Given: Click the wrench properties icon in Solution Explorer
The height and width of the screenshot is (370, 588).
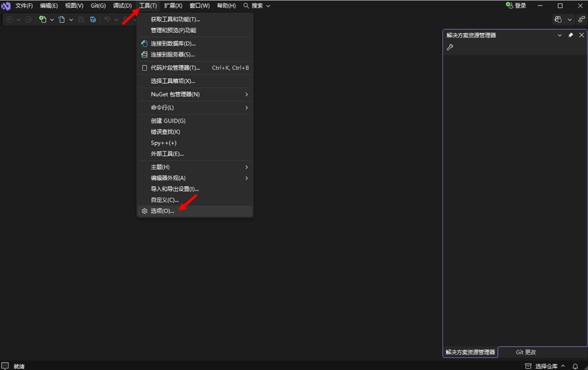Looking at the screenshot, I should click(450, 47).
